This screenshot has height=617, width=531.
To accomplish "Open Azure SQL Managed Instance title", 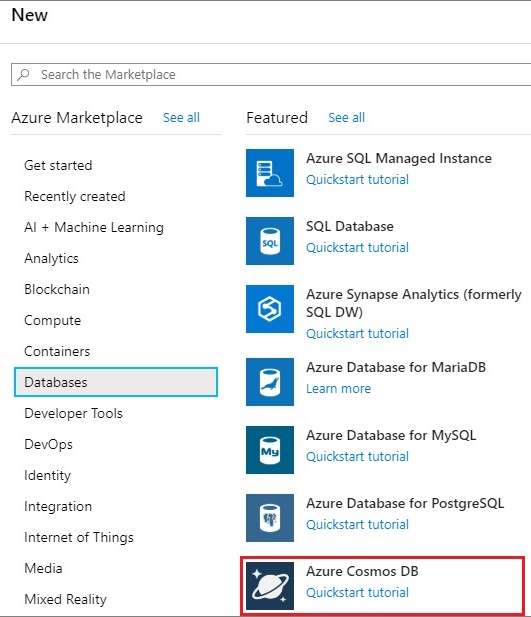I will click(399, 158).
